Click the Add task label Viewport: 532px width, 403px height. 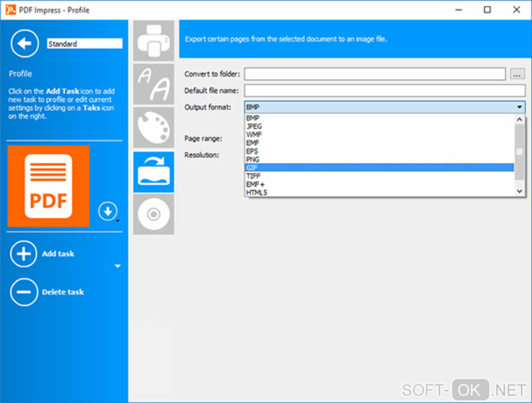click(58, 254)
